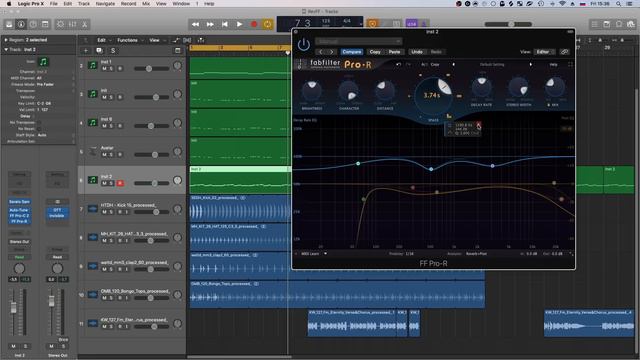The width and height of the screenshot is (640, 360).
Task: Click the HTDH - Kick 16_processed track audio icon
Action: point(93,209)
